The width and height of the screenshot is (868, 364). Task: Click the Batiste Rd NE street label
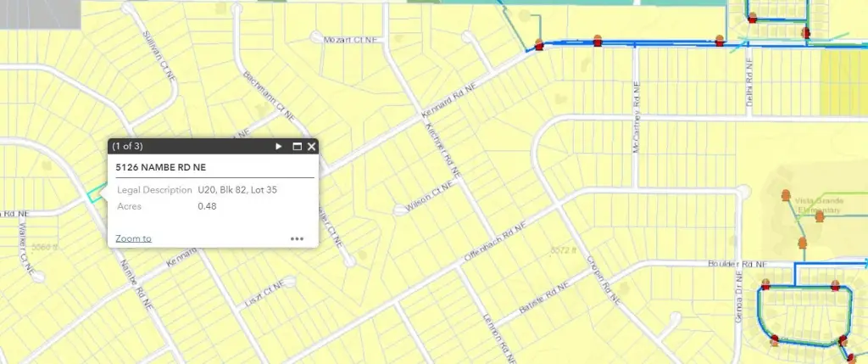[544, 298]
